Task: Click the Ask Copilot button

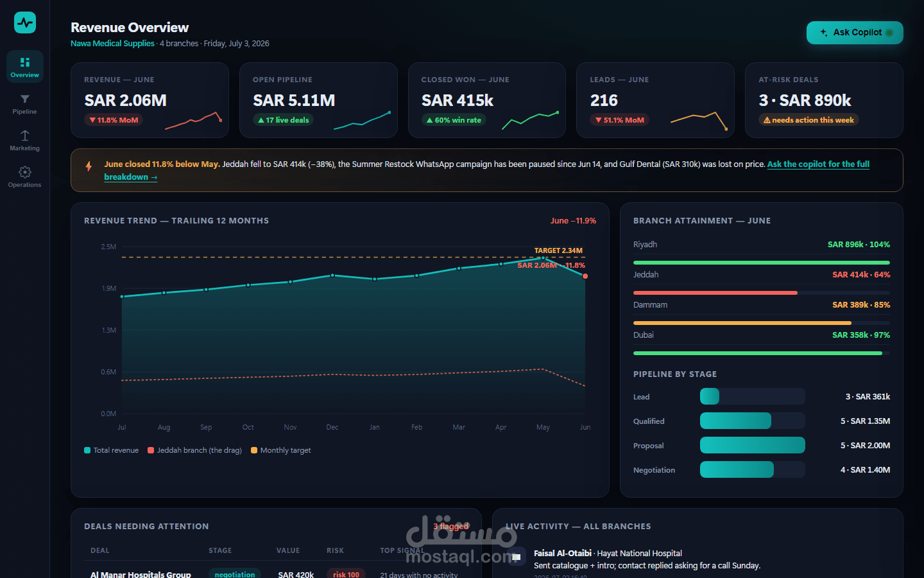Action: [855, 33]
